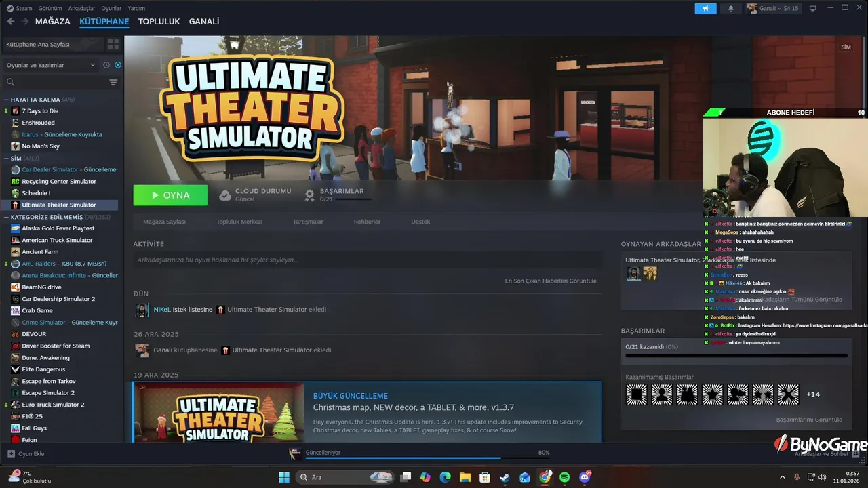Select Recycling Center Simulator RC icon
The height and width of the screenshot is (488, 868).
(x=15, y=181)
